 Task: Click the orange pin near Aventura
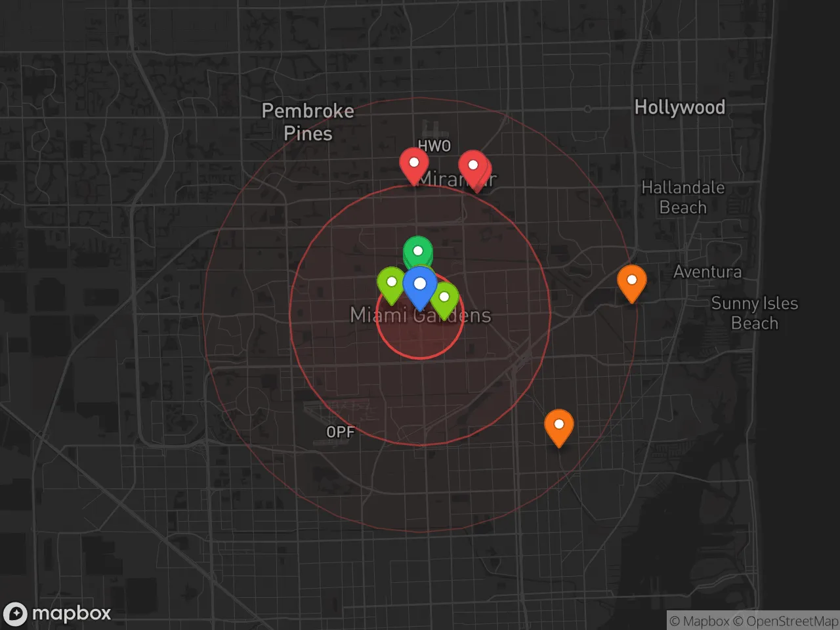(632, 282)
